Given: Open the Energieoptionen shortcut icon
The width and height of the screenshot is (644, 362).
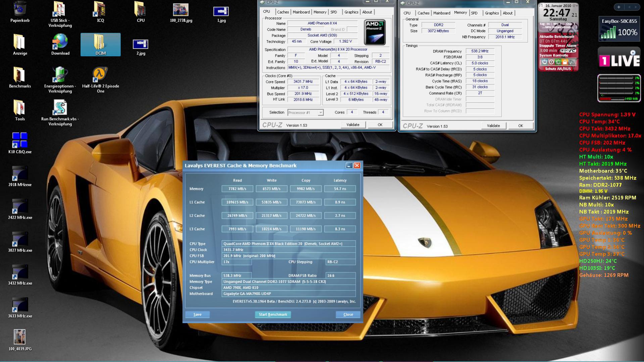Looking at the screenshot, I should click(60, 80).
